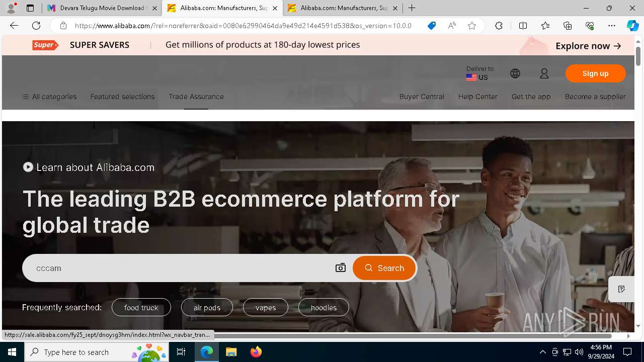Close the Devara Telugu Movie tab
The image size is (644, 362).
(x=154, y=8)
